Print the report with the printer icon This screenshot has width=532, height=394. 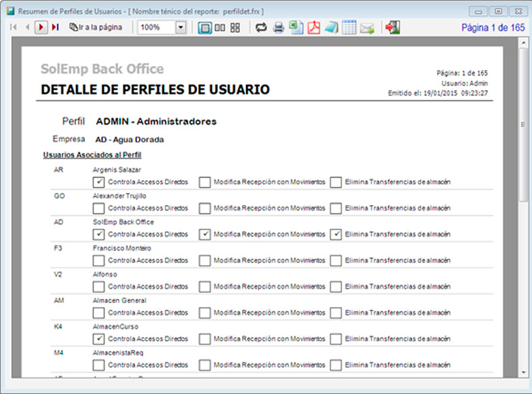point(278,28)
